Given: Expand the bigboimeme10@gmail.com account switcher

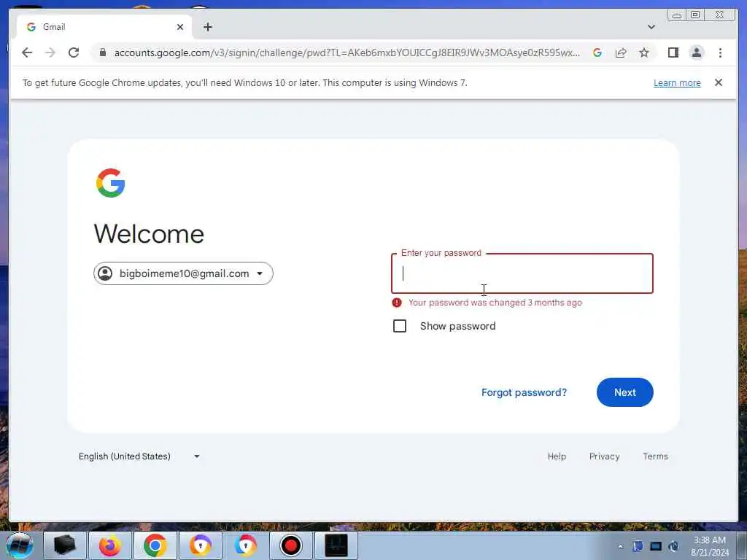Looking at the screenshot, I should pos(183,273).
